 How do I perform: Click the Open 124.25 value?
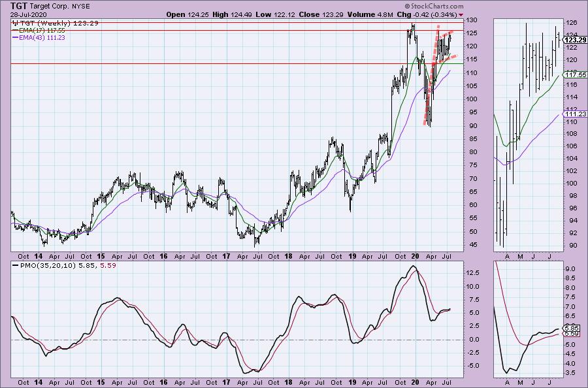pos(188,14)
